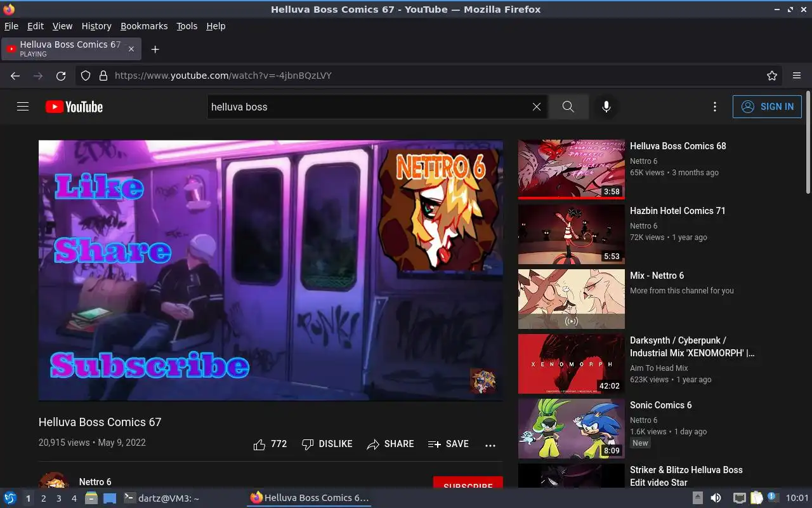
Task: Focus the Firefox window taskbar entry
Action: [310, 498]
